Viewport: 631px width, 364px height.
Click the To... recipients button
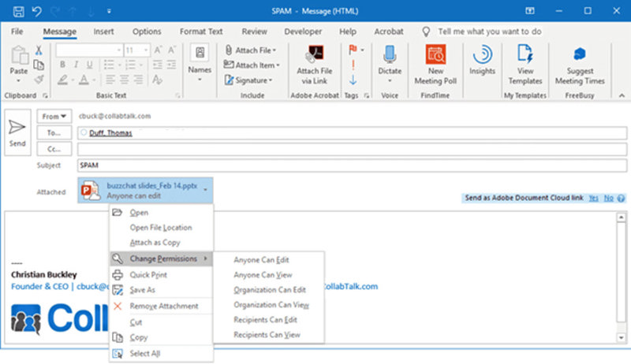point(54,133)
